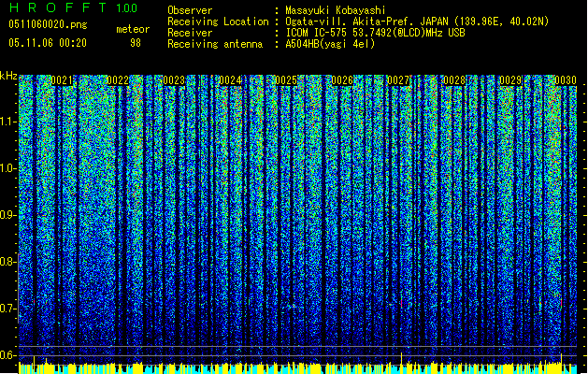Click the antenna value A504HB(yagi 4el)
The width and height of the screenshot is (588, 374).
(x=330, y=44)
